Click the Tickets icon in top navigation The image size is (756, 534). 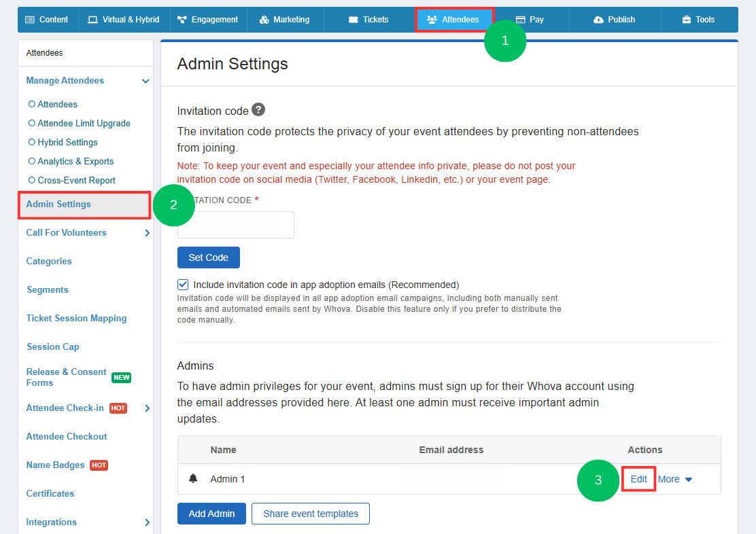click(354, 20)
